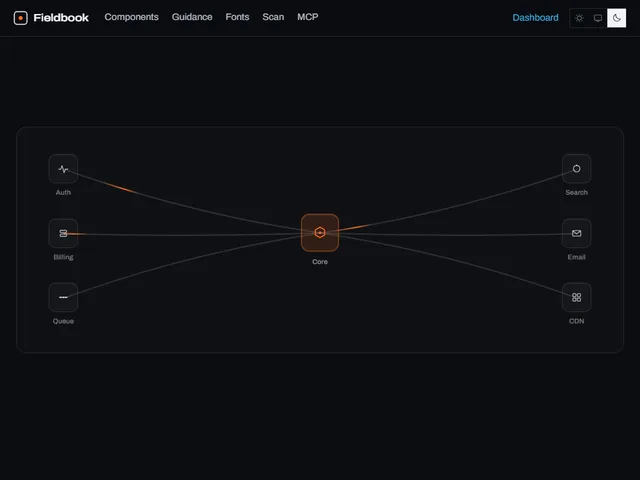This screenshot has width=640, height=480.
Task: Open the MCP nav item
Action: point(308,17)
